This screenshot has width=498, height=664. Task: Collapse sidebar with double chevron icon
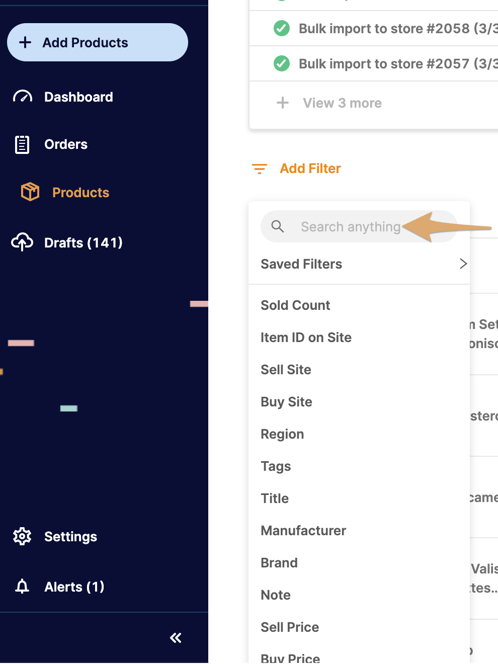(176, 638)
